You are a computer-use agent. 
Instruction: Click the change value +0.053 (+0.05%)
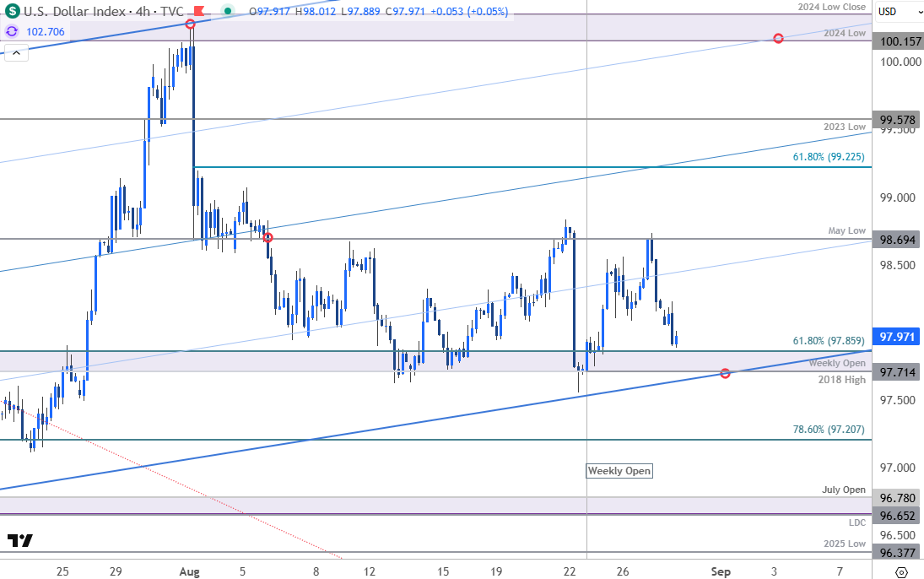tap(468, 11)
